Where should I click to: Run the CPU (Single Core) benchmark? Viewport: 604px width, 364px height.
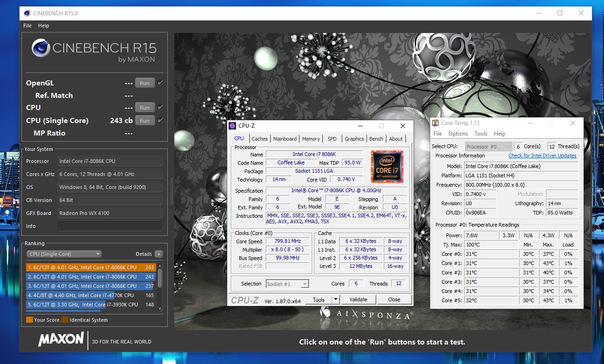point(145,121)
